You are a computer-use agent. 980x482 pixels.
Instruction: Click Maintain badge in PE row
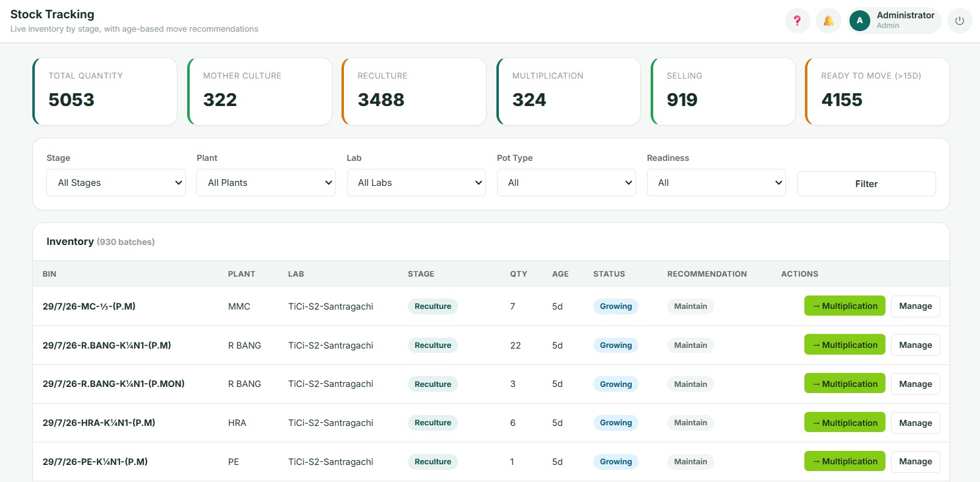pos(690,462)
